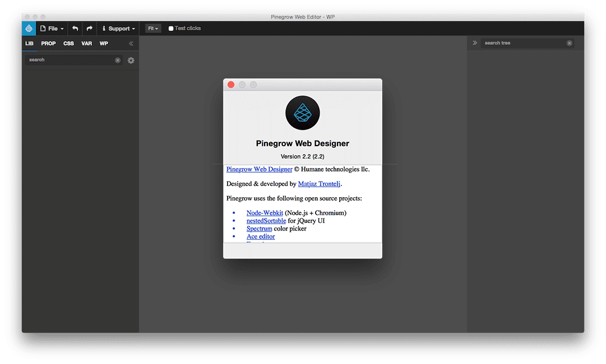Image resolution: width=606 pixels, height=364 pixels.
Task: Click the undo arrow button
Action: [75, 29]
